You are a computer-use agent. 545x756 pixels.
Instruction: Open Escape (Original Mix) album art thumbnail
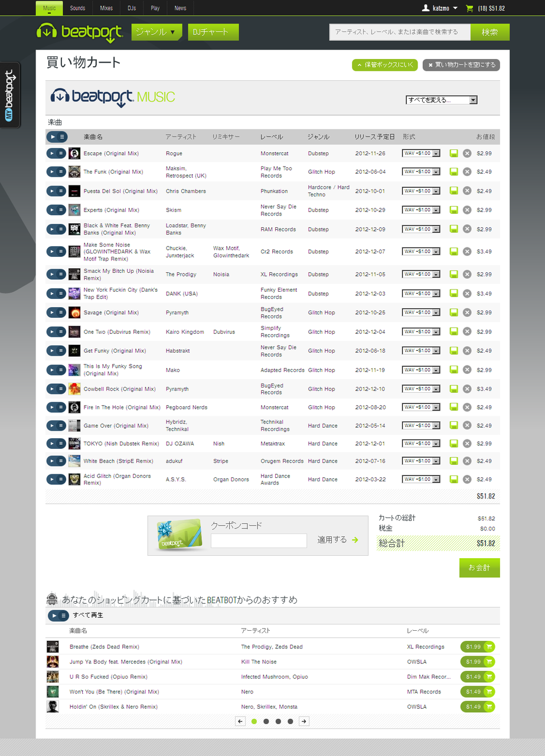point(74,154)
